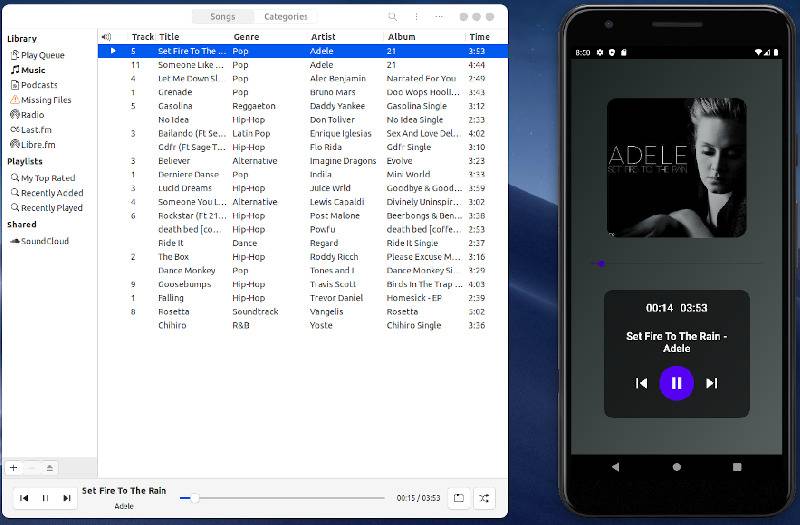The image size is (800, 525).
Task: Sort by the Track column header
Action: (142, 37)
